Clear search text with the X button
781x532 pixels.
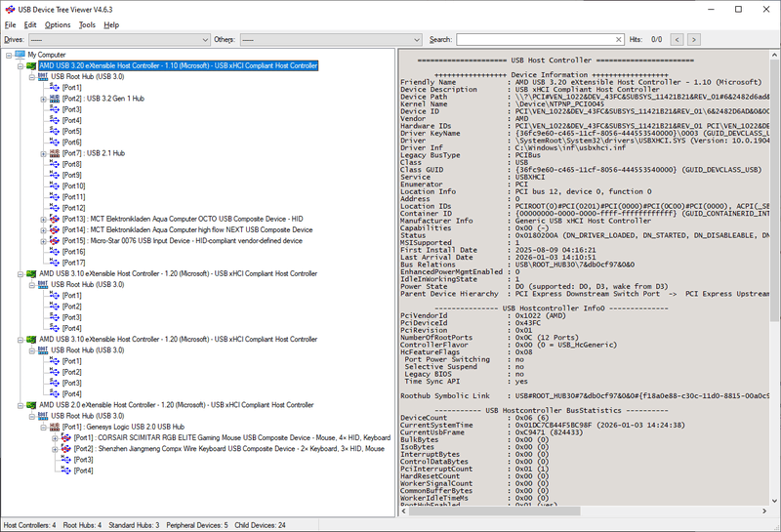point(618,39)
